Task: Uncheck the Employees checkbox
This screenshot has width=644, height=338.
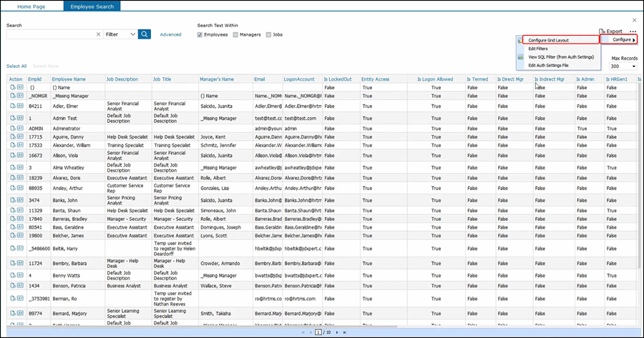Action: 200,34
